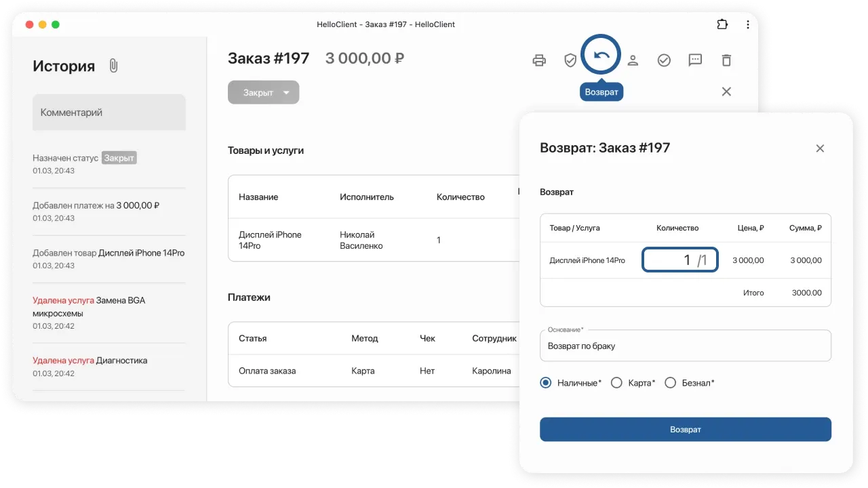Click the Дисплей iPhone 14Pro row link
This screenshot has width=868, height=488.
tap(269, 240)
